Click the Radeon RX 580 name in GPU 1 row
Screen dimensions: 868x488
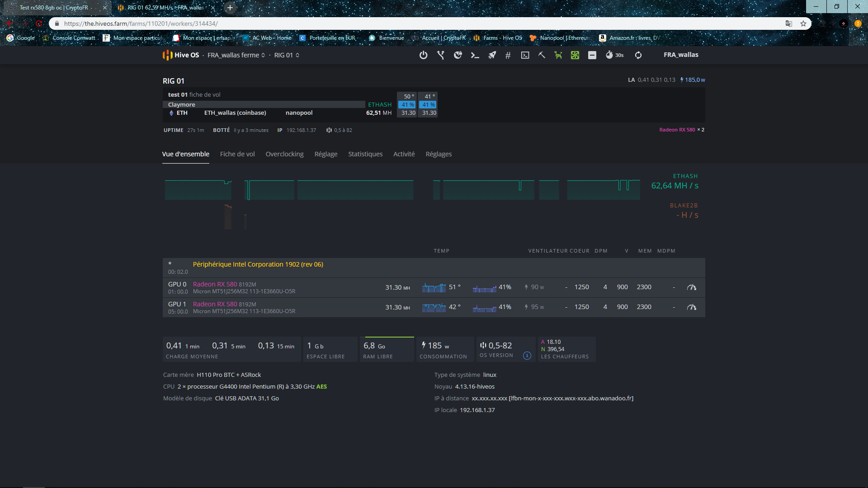coord(215,304)
